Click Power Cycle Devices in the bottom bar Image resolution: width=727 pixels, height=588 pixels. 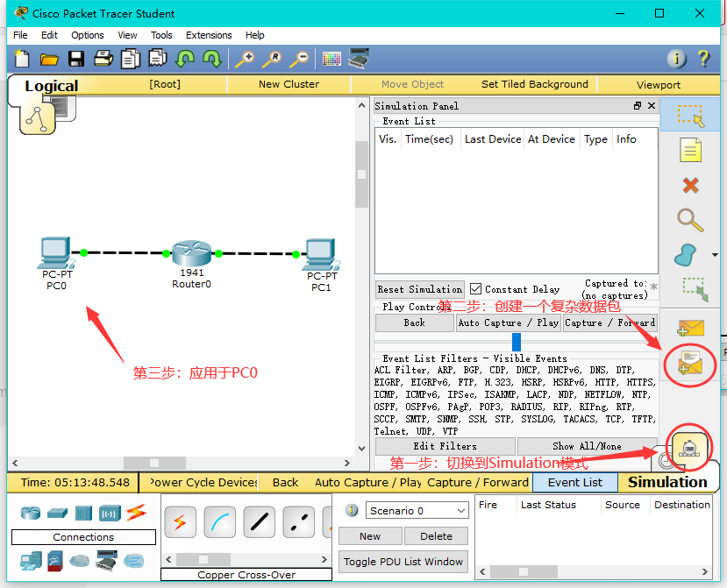(x=203, y=482)
